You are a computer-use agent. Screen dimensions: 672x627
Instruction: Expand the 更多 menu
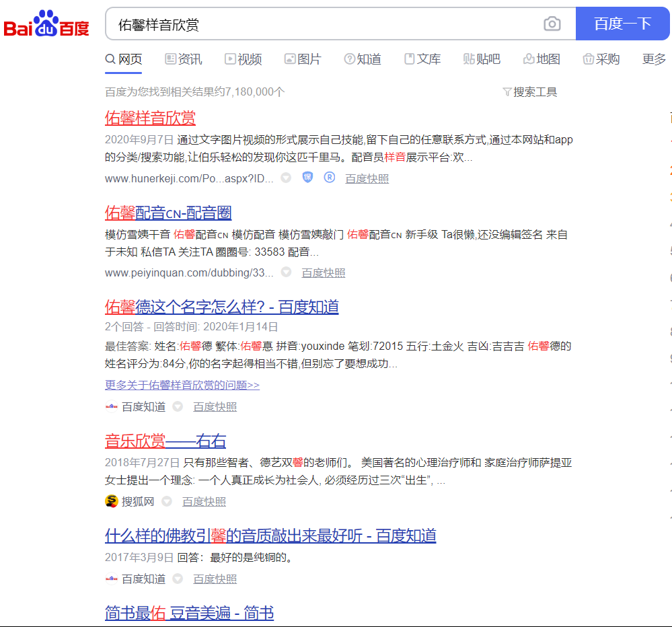pyautogui.click(x=654, y=59)
